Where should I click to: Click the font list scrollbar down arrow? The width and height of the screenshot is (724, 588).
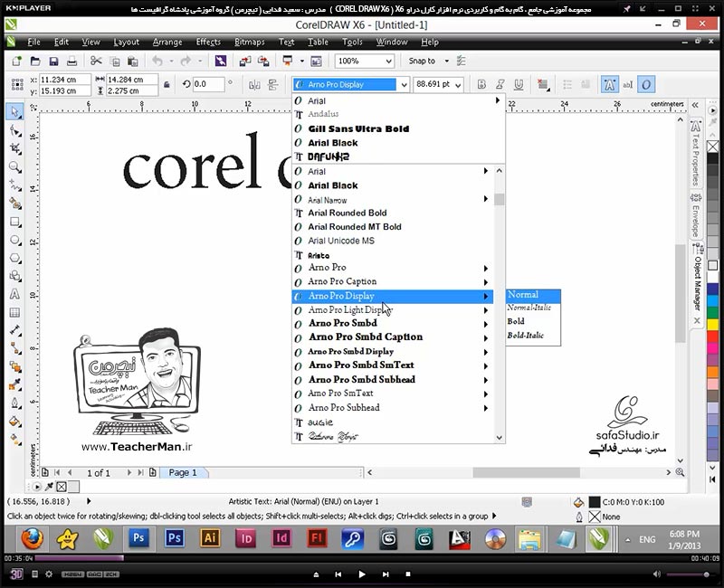(500, 437)
